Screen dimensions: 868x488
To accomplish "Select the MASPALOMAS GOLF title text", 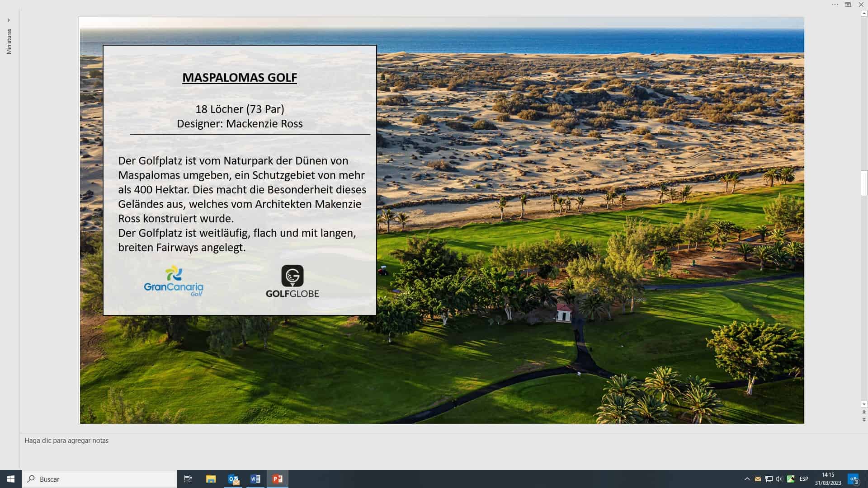I will pyautogui.click(x=240, y=78).
